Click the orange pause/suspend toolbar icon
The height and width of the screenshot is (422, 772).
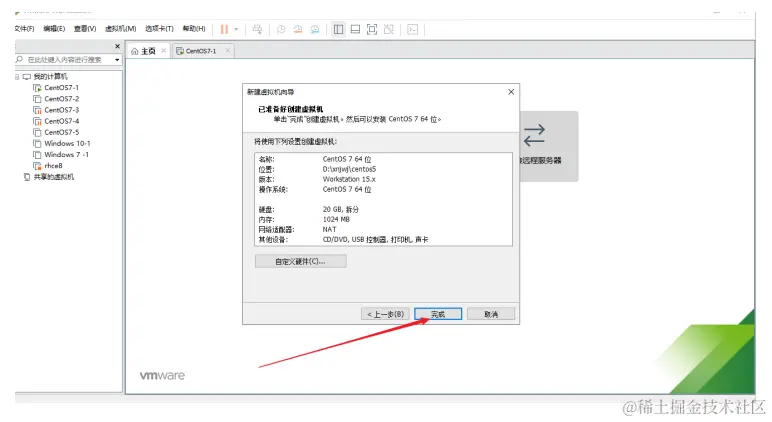tap(224, 30)
